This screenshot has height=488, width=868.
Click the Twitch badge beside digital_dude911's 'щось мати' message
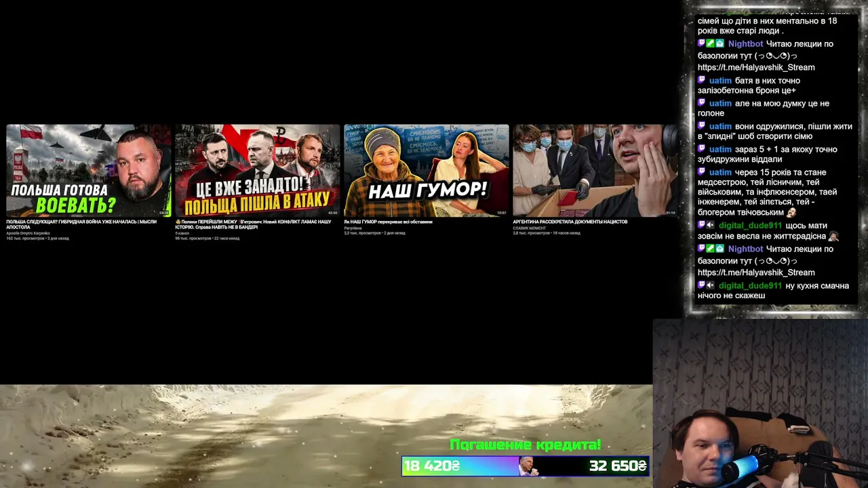pos(702,226)
